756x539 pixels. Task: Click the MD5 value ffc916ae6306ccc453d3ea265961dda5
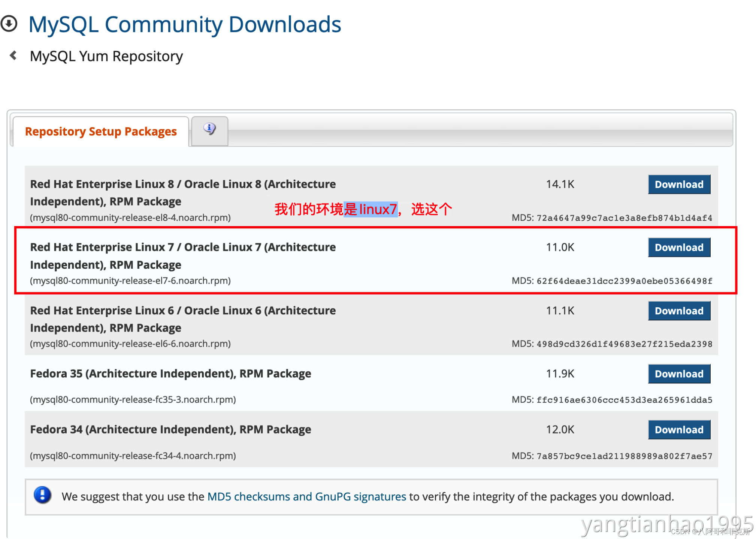pos(624,400)
